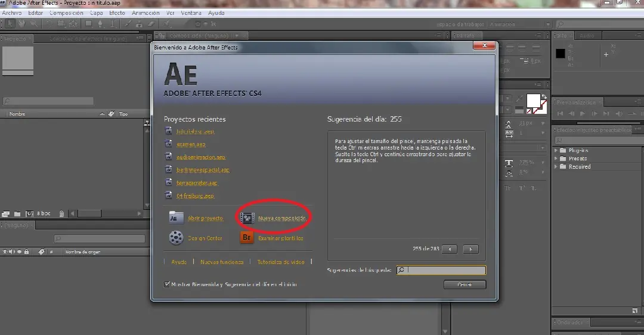This screenshot has height=335, width=644.
Task: Click the eyedropper in Character panel
Action: tap(520, 98)
